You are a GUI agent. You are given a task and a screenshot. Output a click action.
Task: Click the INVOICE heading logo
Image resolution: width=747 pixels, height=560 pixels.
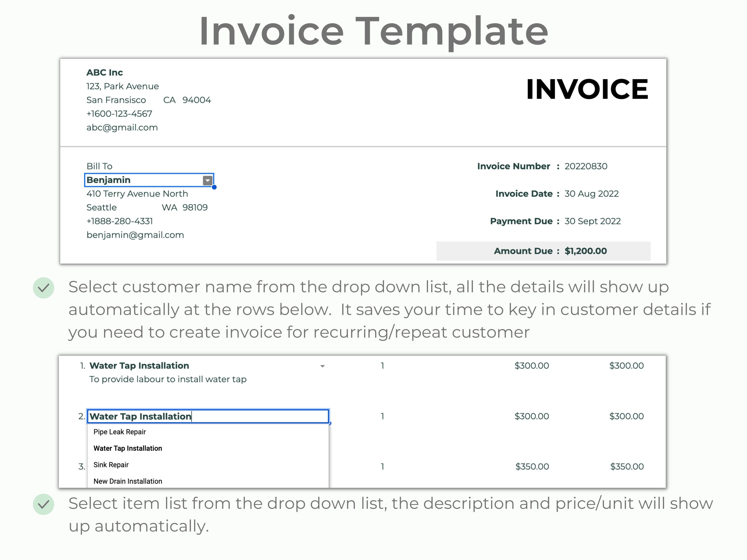tap(588, 89)
